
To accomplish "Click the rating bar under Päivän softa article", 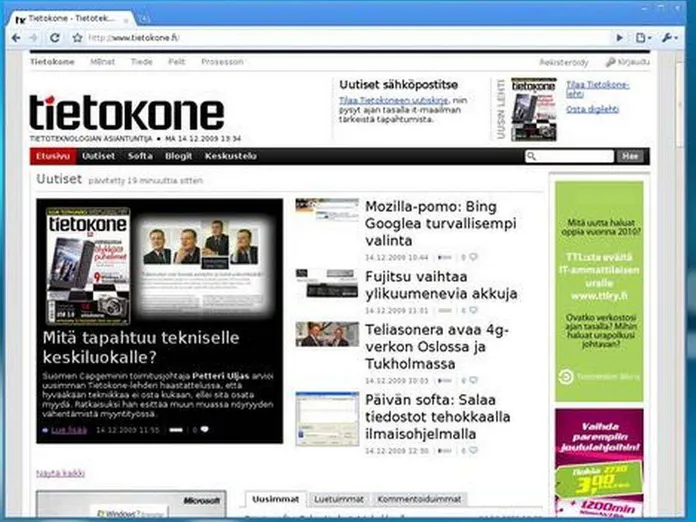I will (444, 451).
